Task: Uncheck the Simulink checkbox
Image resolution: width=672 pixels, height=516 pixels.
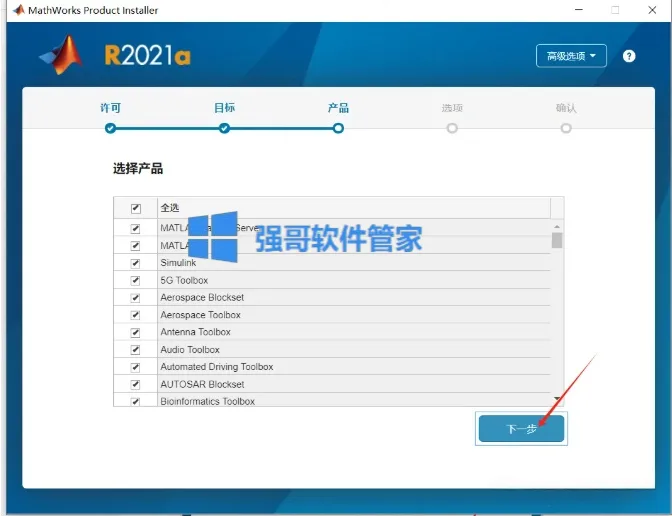Action: coord(135,263)
